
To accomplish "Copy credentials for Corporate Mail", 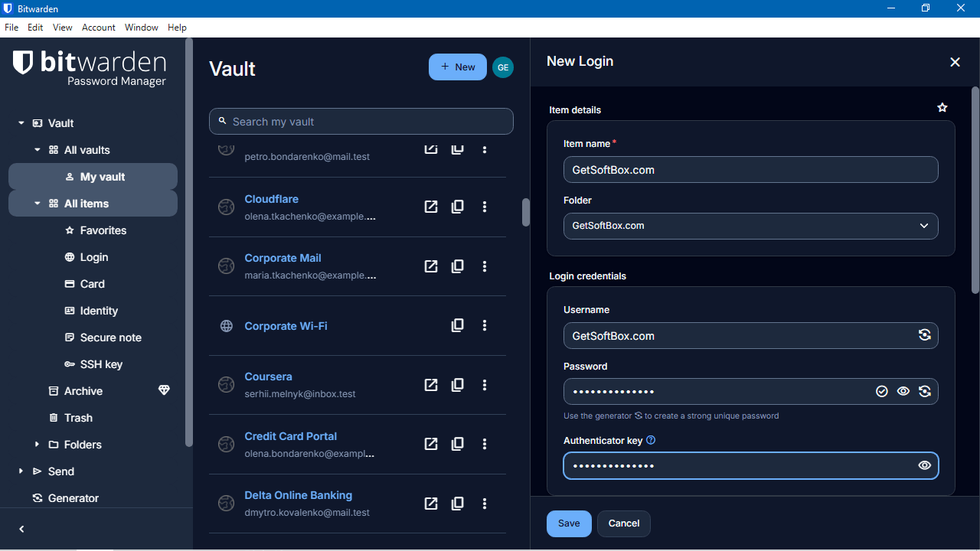I will click(x=457, y=266).
